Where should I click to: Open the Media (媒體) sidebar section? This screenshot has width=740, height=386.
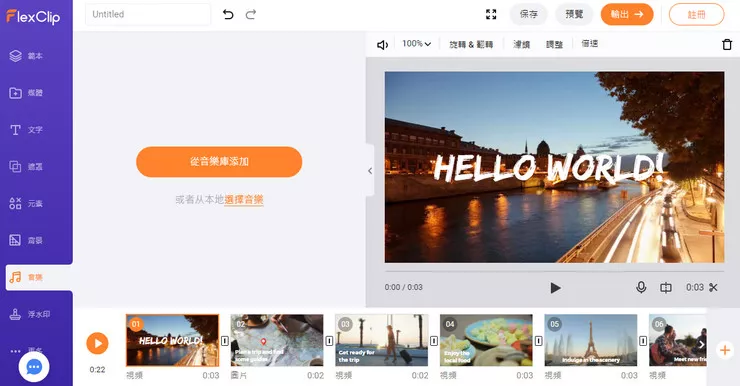coord(26,93)
